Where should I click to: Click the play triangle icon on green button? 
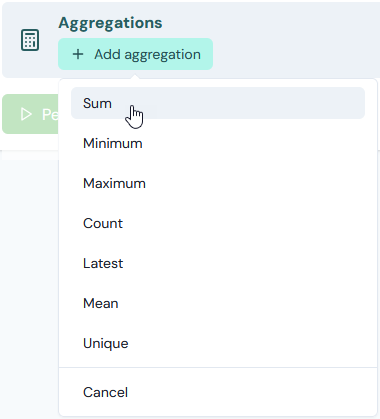pyautogui.click(x=26, y=114)
